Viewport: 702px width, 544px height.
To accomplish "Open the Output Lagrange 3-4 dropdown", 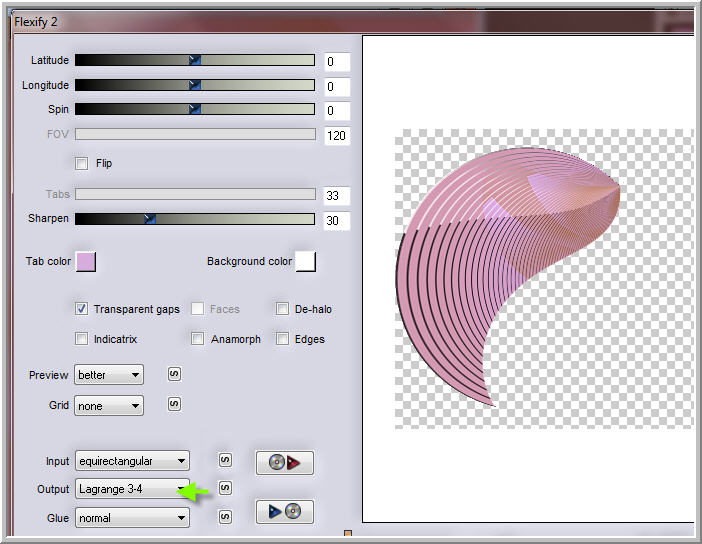I will [133, 489].
